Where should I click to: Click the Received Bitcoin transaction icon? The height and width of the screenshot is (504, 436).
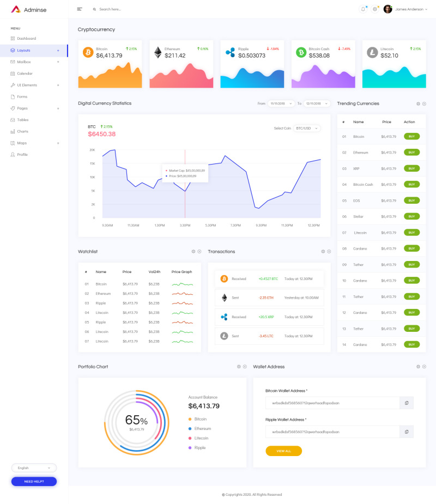[223, 278]
